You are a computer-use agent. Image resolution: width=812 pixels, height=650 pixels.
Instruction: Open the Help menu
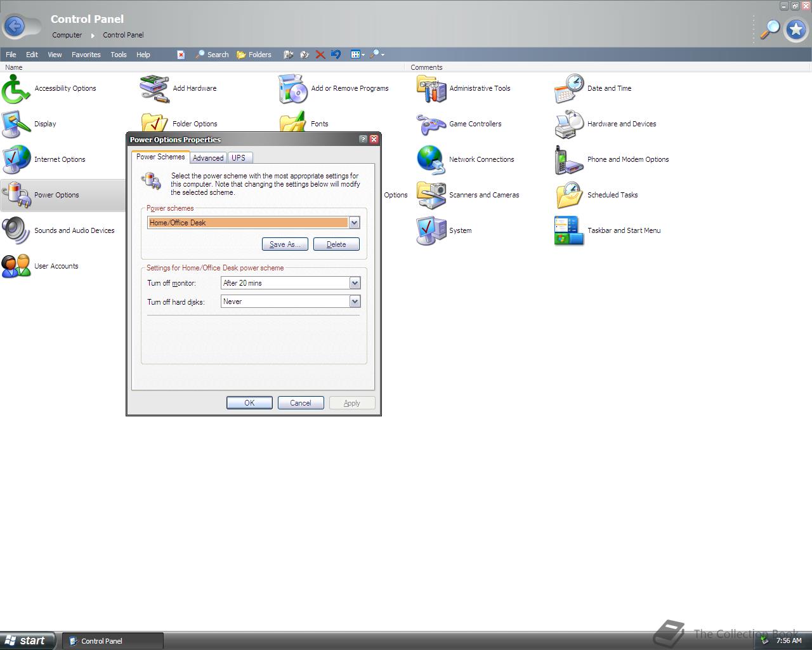coord(143,55)
